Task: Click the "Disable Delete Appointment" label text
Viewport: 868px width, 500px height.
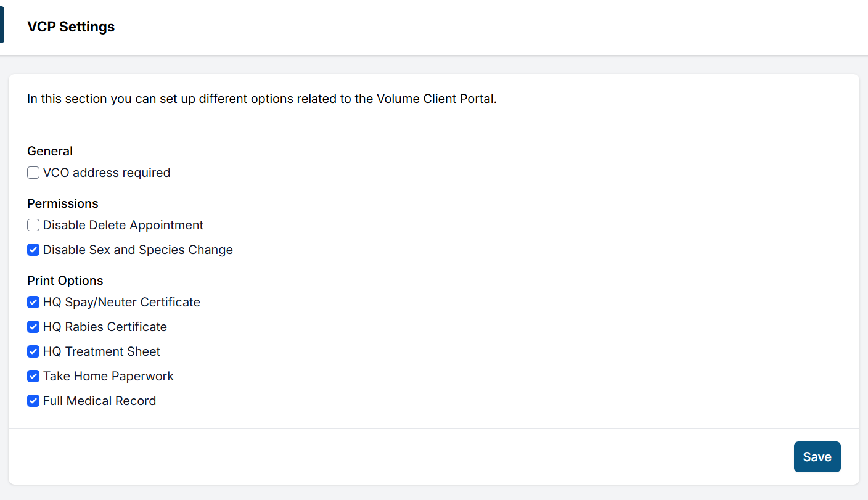Action: (123, 226)
